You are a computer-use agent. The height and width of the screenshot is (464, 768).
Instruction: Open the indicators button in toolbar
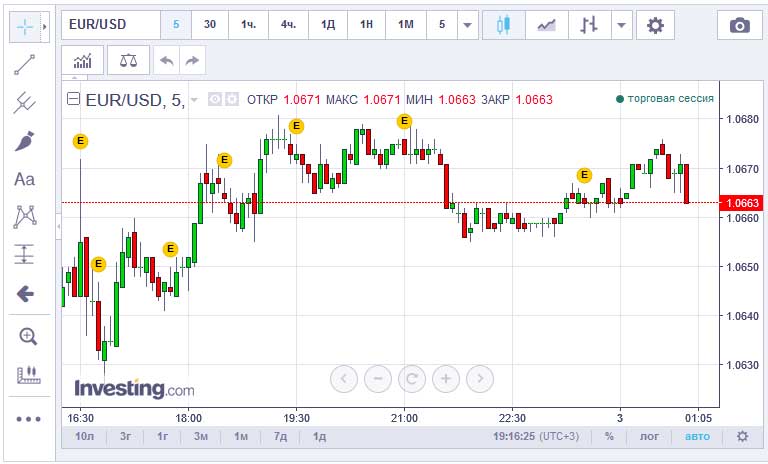click(x=82, y=60)
